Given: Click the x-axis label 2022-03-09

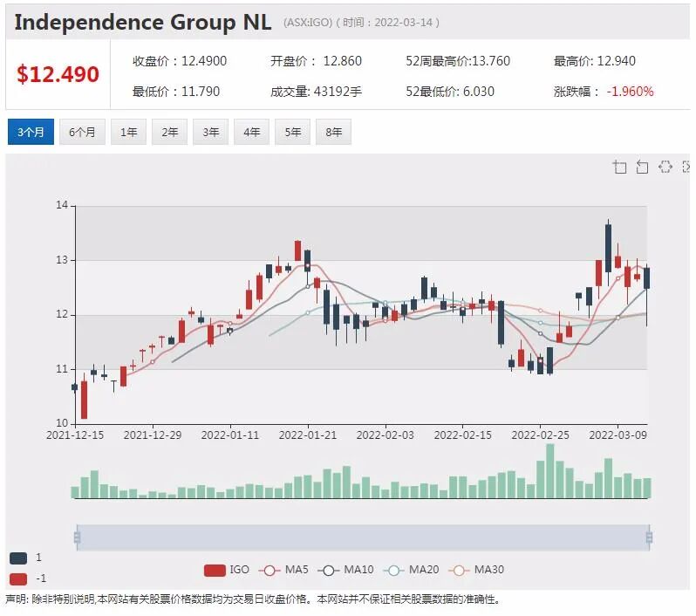Looking at the screenshot, I should pyautogui.click(x=618, y=435).
